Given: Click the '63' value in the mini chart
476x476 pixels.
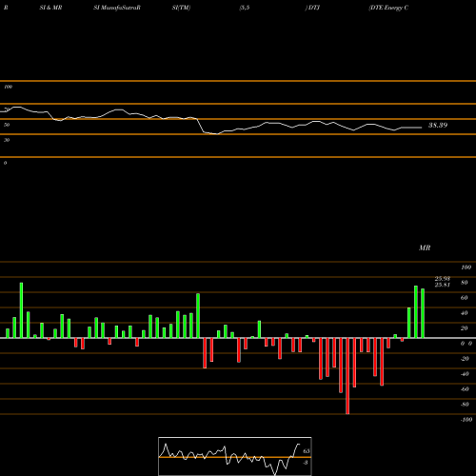Looking at the screenshot, I should tap(307, 451).
